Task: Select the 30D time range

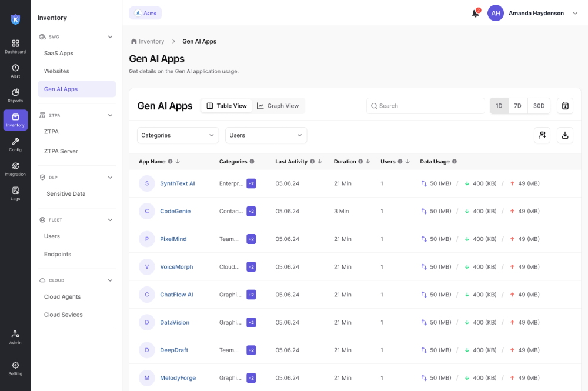Action: [539, 106]
